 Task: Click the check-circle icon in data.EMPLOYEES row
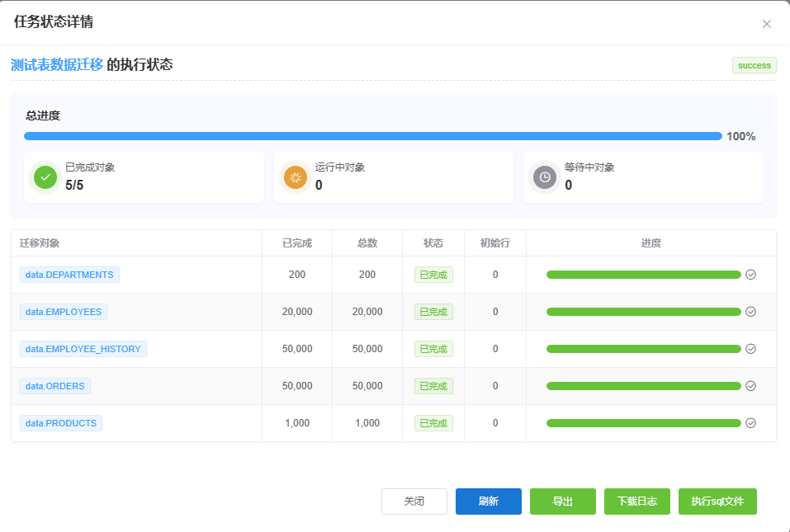(750, 312)
